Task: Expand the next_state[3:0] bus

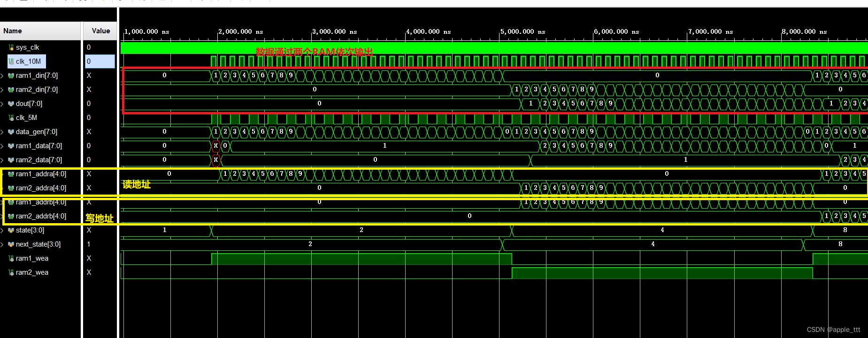Action: coord(2,244)
